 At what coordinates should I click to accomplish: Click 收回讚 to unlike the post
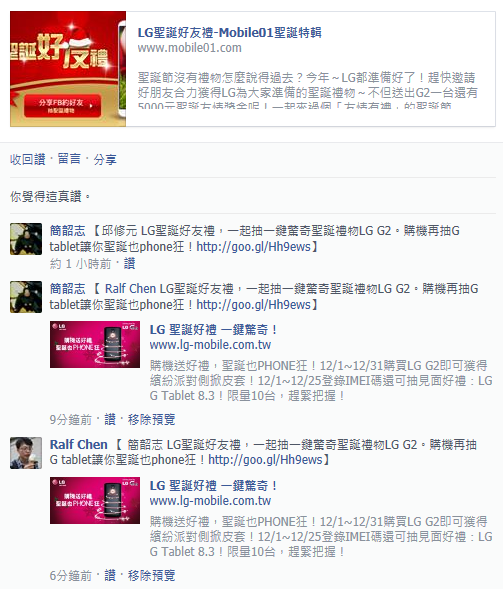pyautogui.click(x=27, y=159)
